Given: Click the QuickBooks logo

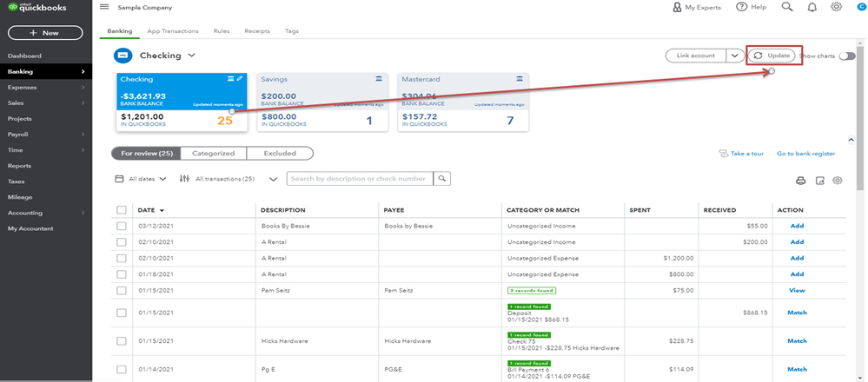Looking at the screenshot, I should coord(37,8).
